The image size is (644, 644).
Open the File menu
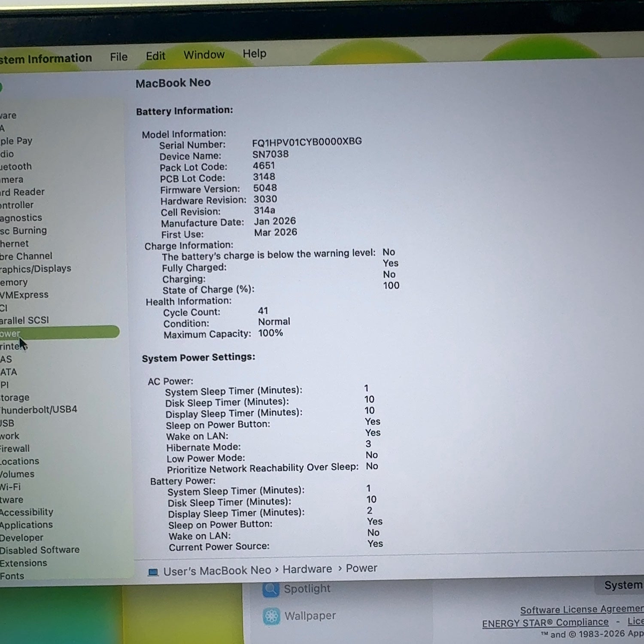point(118,57)
